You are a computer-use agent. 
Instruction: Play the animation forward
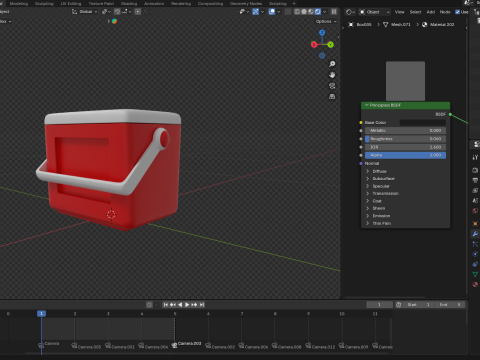[x=187, y=305]
